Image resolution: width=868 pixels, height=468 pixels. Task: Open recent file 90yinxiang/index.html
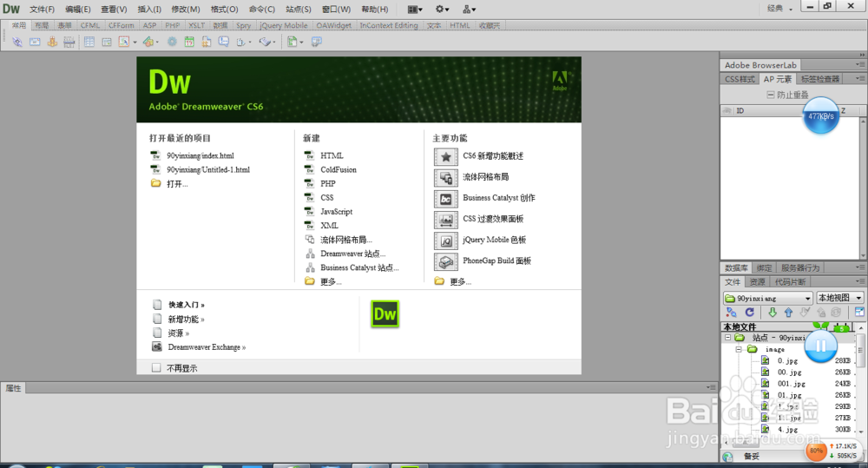pyautogui.click(x=201, y=155)
